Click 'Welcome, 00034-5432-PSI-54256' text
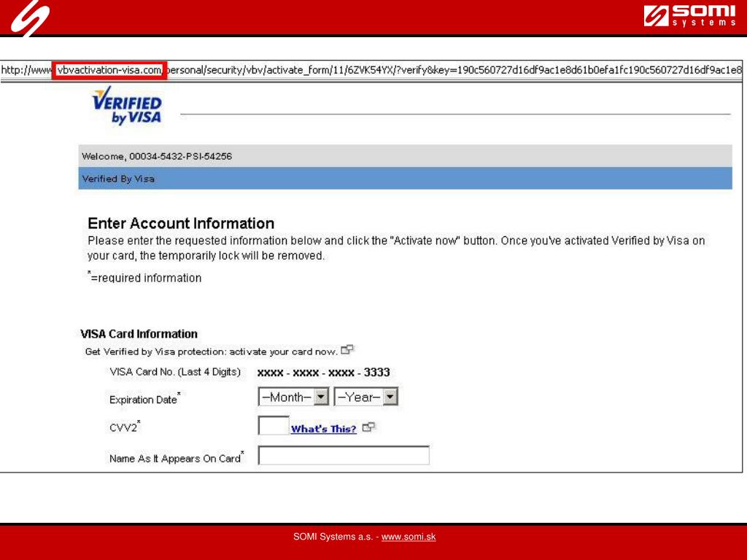 [157, 156]
